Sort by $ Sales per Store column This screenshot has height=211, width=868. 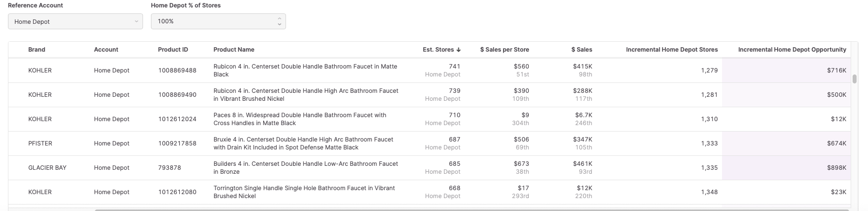click(x=504, y=50)
